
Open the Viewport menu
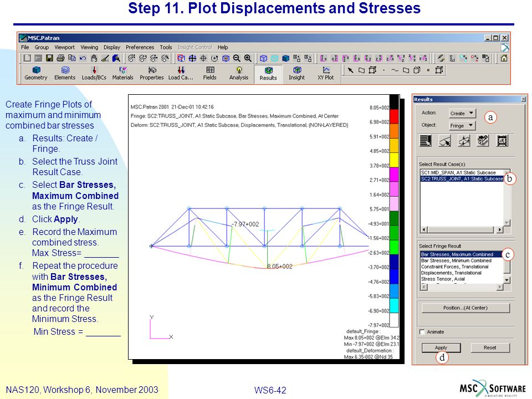point(64,47)
